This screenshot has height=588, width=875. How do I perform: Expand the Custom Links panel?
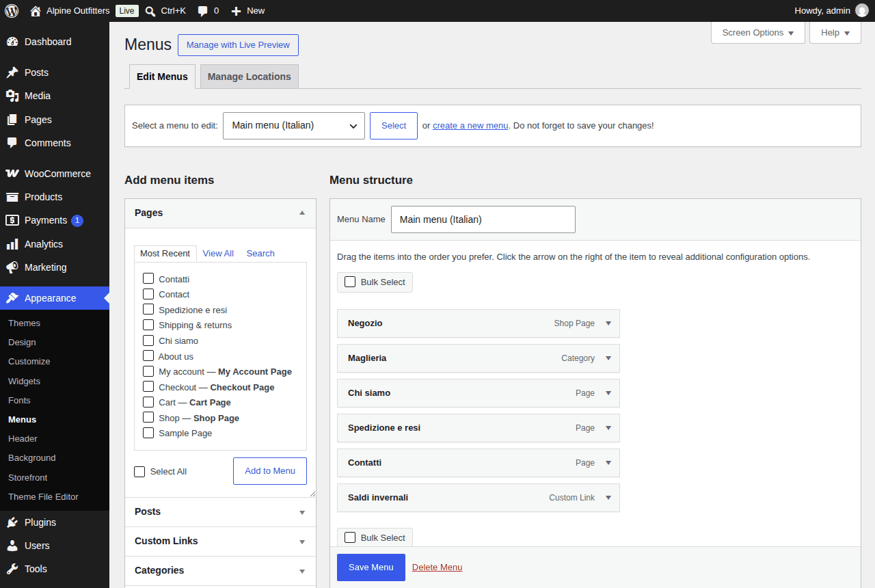click(x=220, y=541)
